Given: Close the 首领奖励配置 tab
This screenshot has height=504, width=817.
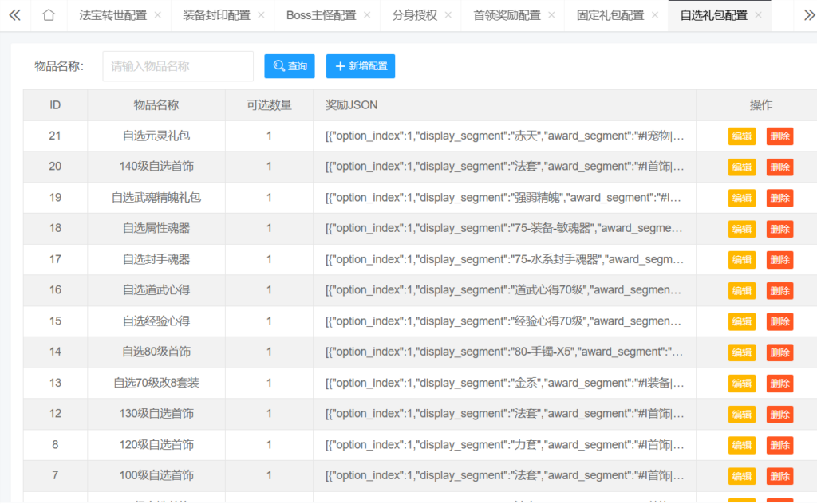Looking at the screenshot, I should tap(552, 15).
